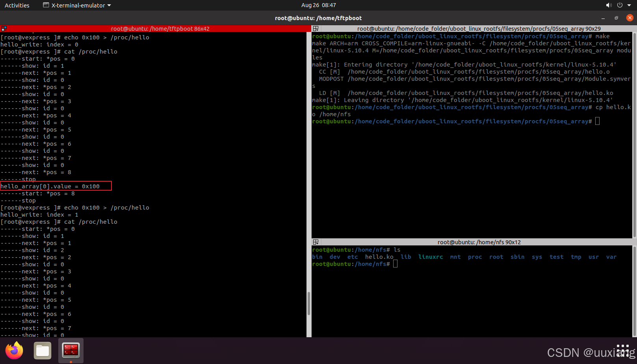Screen dimensions: 637x364
Task: Focus the cursor in the 05seq_array prompt
Action: 598,121
